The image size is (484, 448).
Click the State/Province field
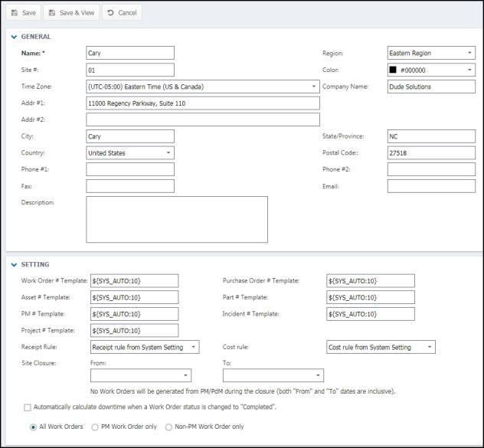point(431,136)
